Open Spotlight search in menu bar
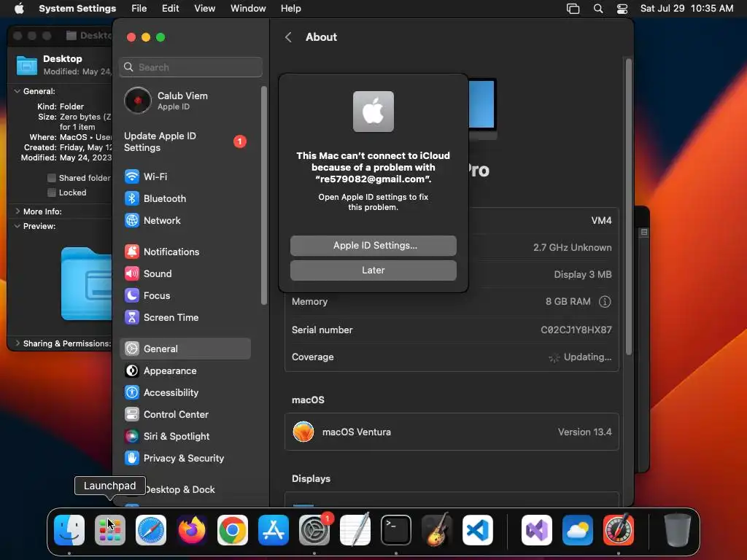 598,9
